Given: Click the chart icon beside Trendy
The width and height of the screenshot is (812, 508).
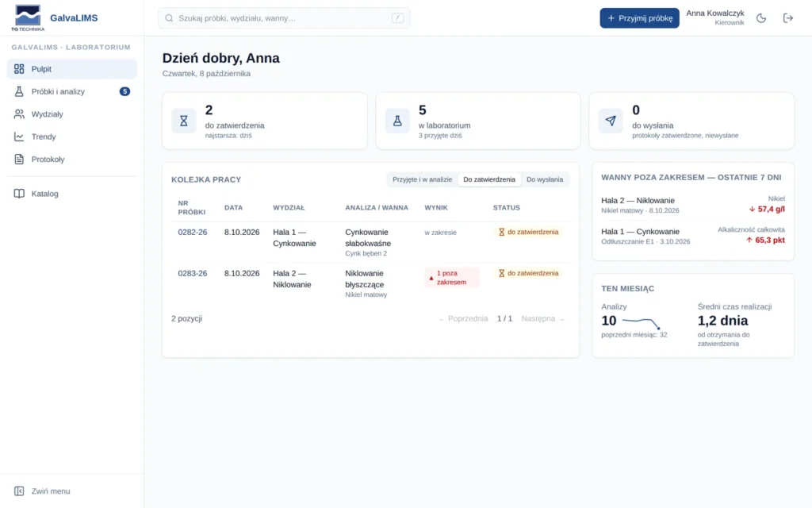Looking at the screenshot, I should pyautogui.click(x=19, y=137).
